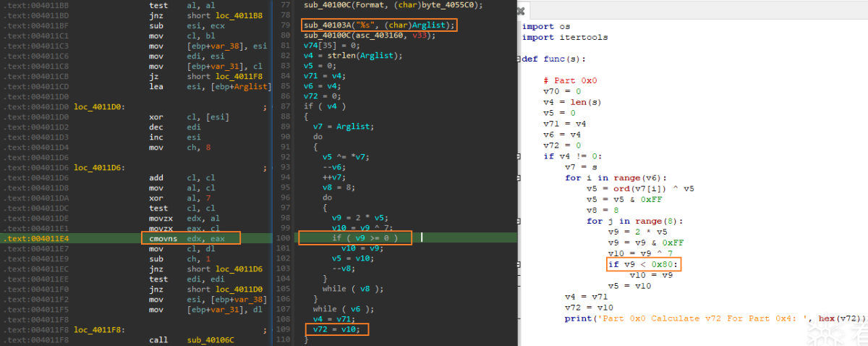
Task: Select the 'if v4 != 0:' Python line
Action: (573, 156)
